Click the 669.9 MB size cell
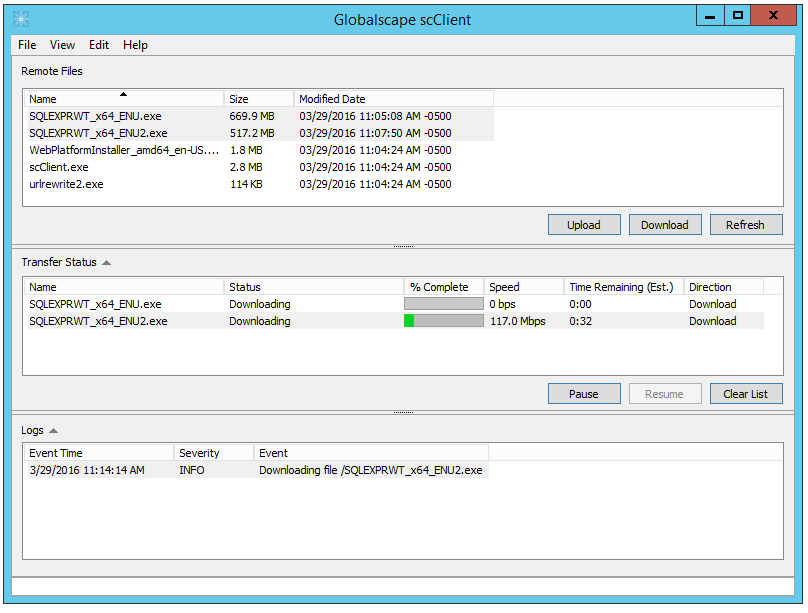This screenshot has width=808, height=613. [x=252, y=116]
